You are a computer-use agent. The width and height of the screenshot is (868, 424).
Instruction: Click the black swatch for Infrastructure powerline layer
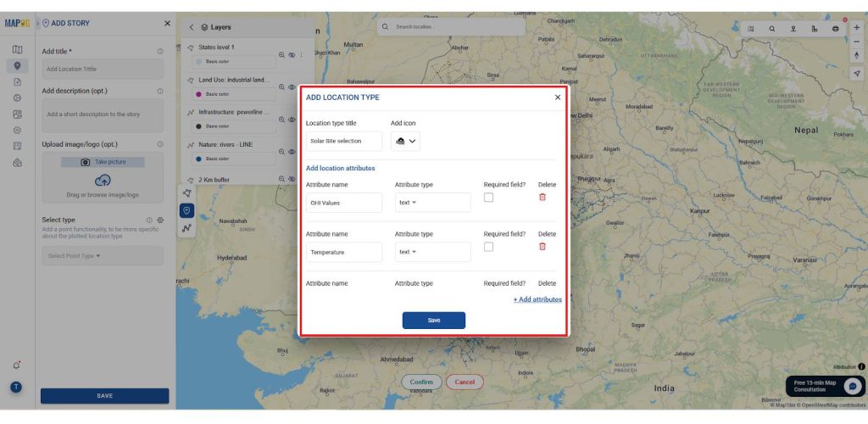198,126
